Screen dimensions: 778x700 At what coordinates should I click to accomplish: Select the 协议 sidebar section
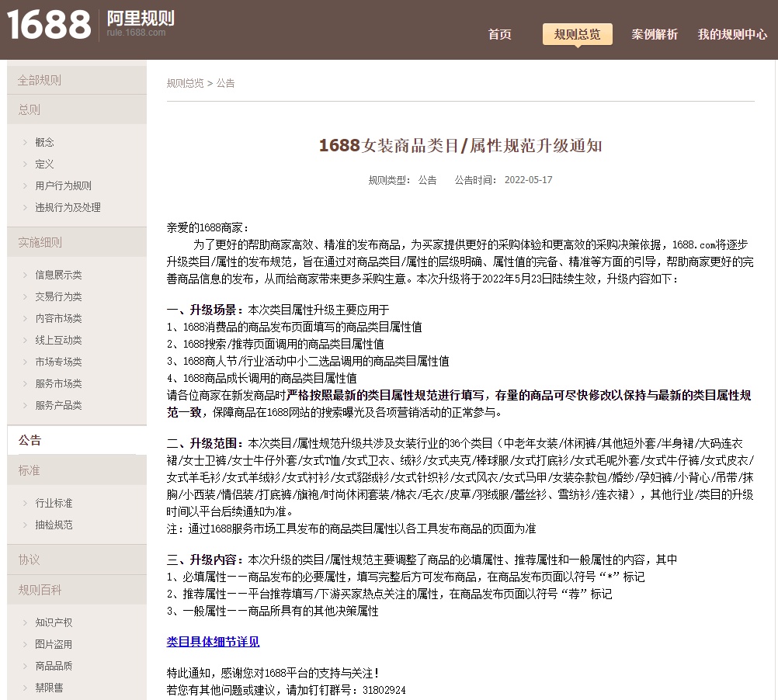coord(77,560)
